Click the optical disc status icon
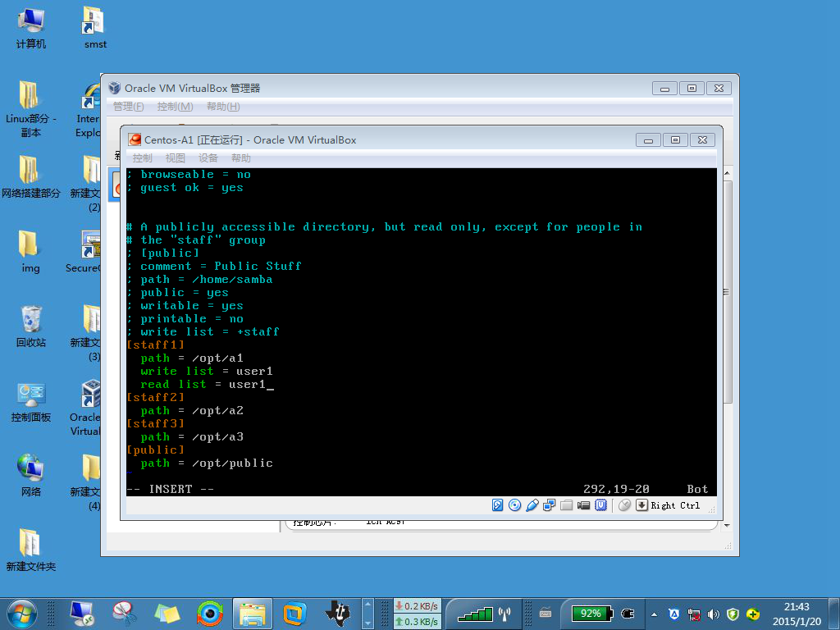This screenshot has width=840, height=630. (x=514, y=505)
